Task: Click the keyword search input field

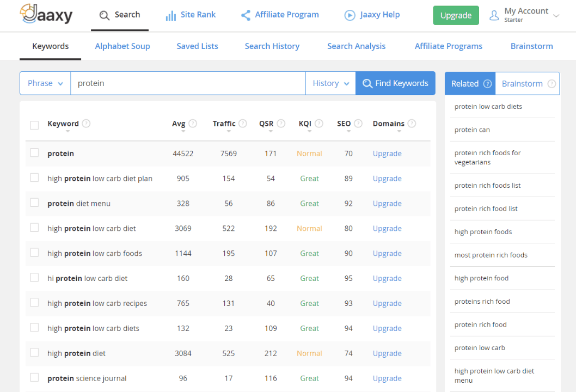Action: pyautogui.click(x=188, y=83)
